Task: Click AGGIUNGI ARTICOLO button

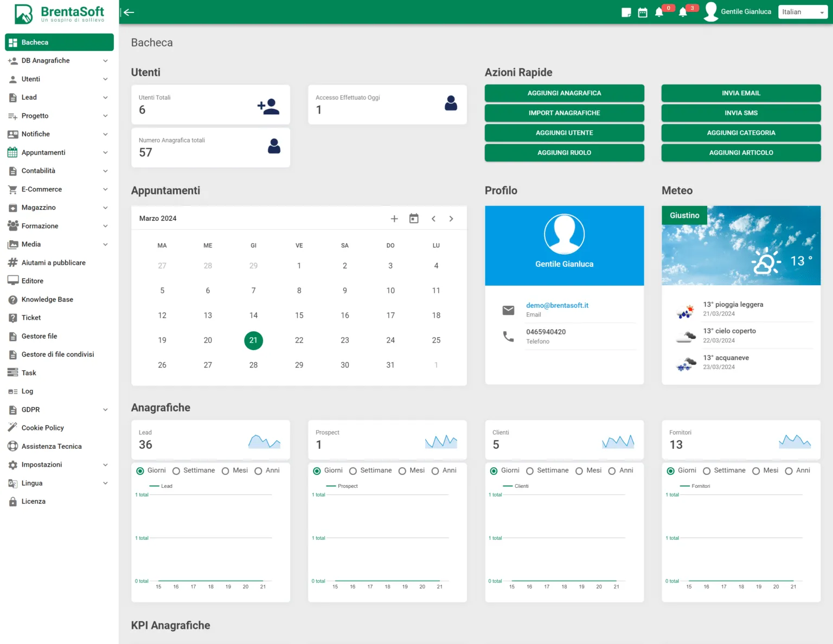Action: point(741,153)
